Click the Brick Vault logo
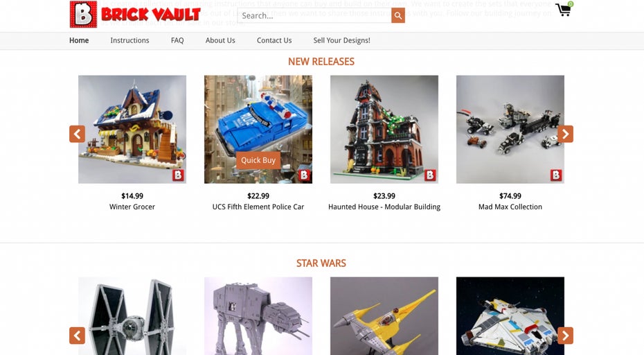Screen dimensions: 644x355 pos(135,15)
